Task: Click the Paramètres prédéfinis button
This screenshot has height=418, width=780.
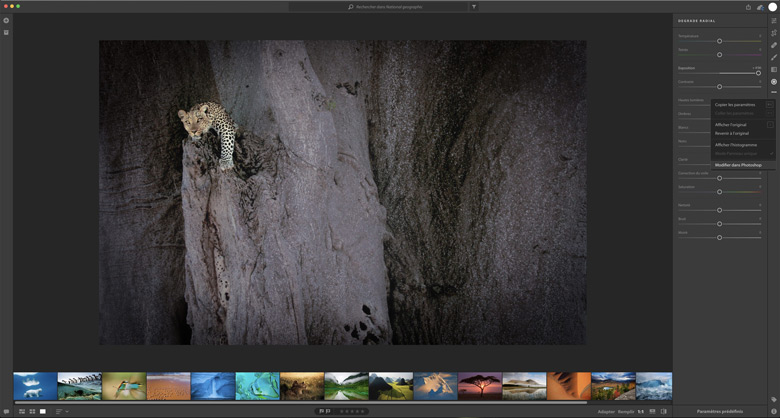Action: point(718,411)
